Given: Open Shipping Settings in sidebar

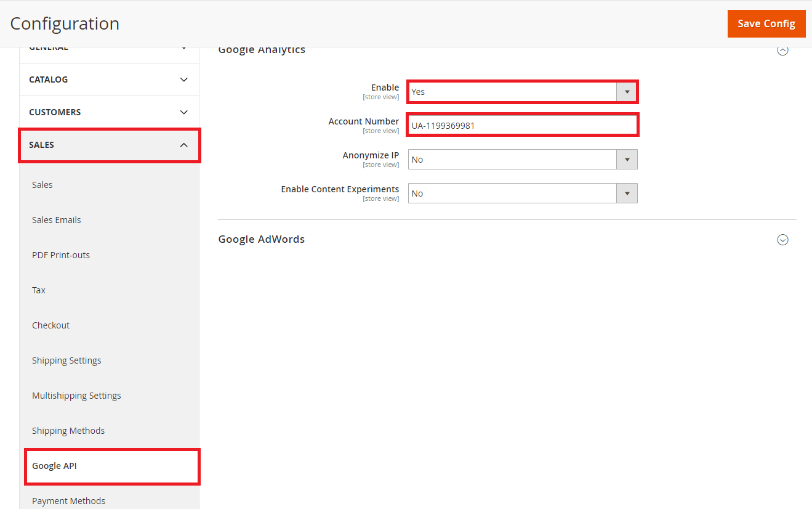Looking at the screenshot, I should click(x=66, y=360).
